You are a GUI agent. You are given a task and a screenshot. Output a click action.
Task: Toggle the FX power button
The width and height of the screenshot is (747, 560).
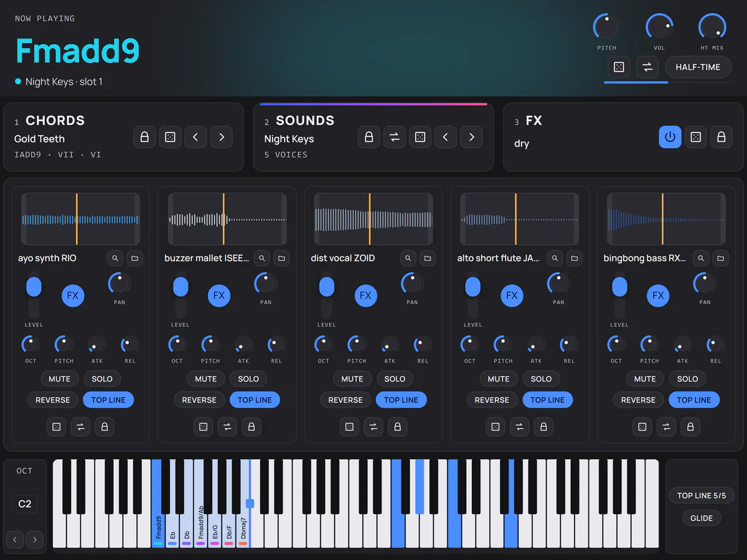pos(670,137)
